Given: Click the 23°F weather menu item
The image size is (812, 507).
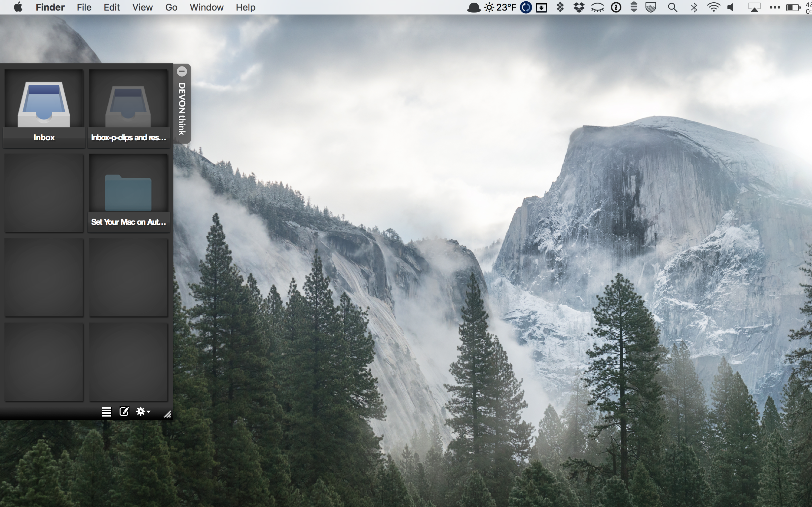Looking at the screenshot, I should click(500, 7).
